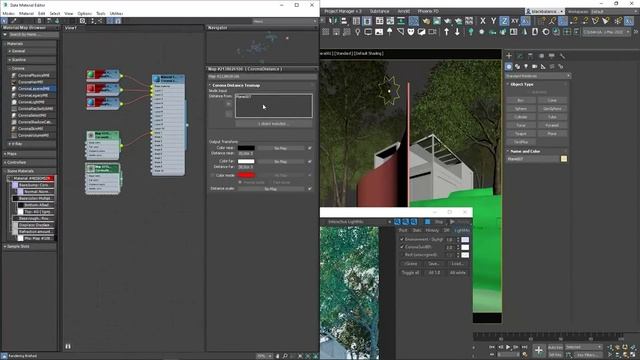Click the ring shaped icon in second toolbar row
The image size is (640, 360).
click(x=546, y=32)
